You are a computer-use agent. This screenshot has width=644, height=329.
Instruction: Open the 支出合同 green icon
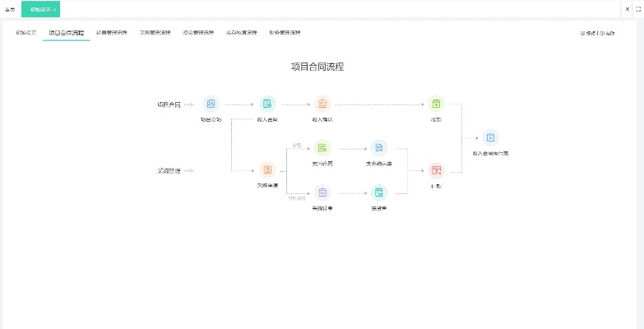click(322, 147)
